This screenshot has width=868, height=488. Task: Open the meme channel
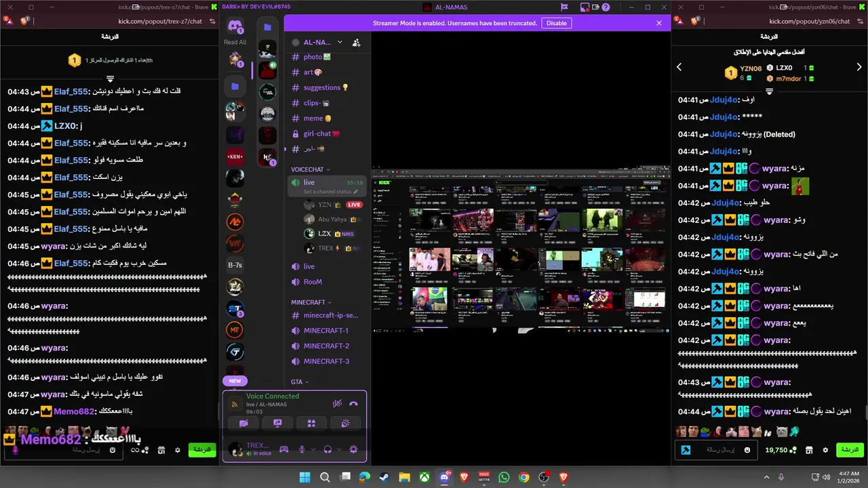point(328,119)
